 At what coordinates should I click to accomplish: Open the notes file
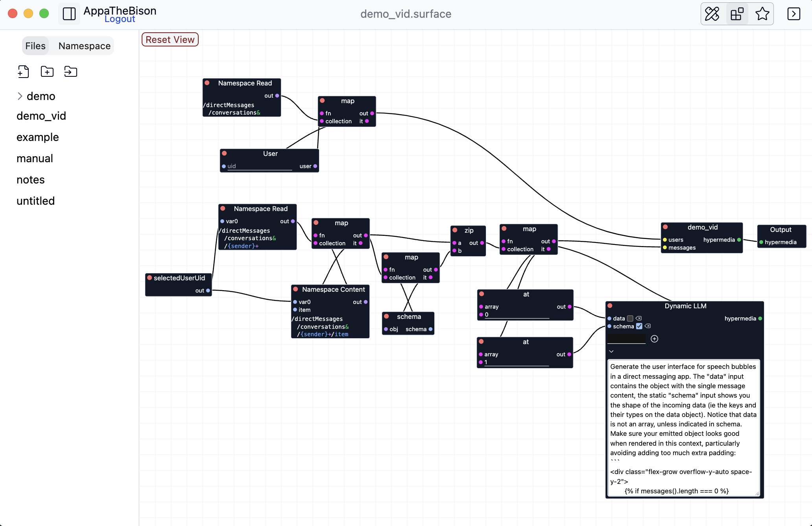coord(31,180)
